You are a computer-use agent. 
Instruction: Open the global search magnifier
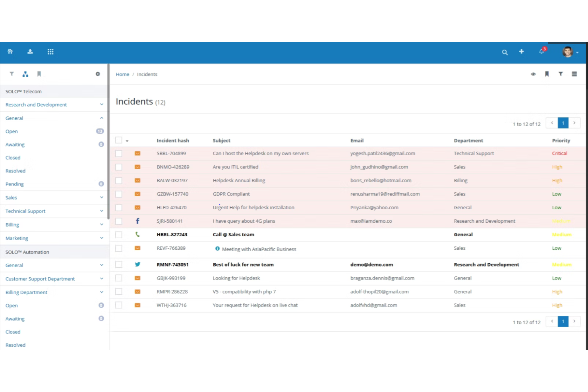point(505,52)
